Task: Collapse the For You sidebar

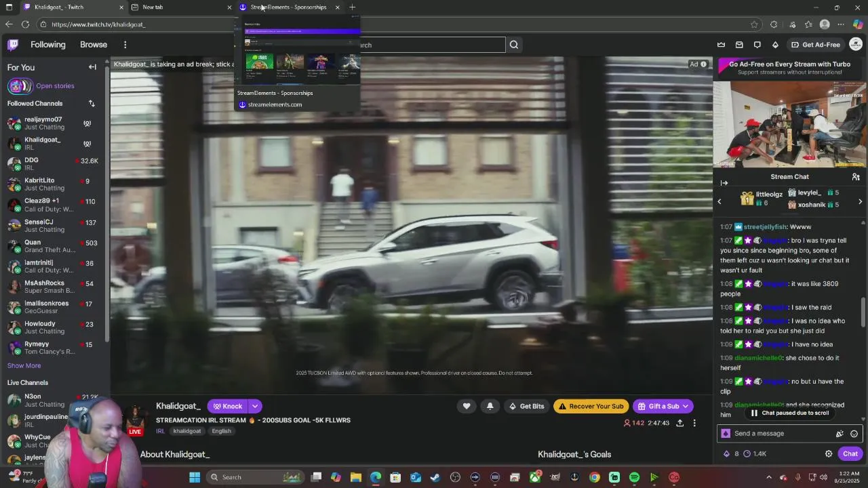Action: 92,67
